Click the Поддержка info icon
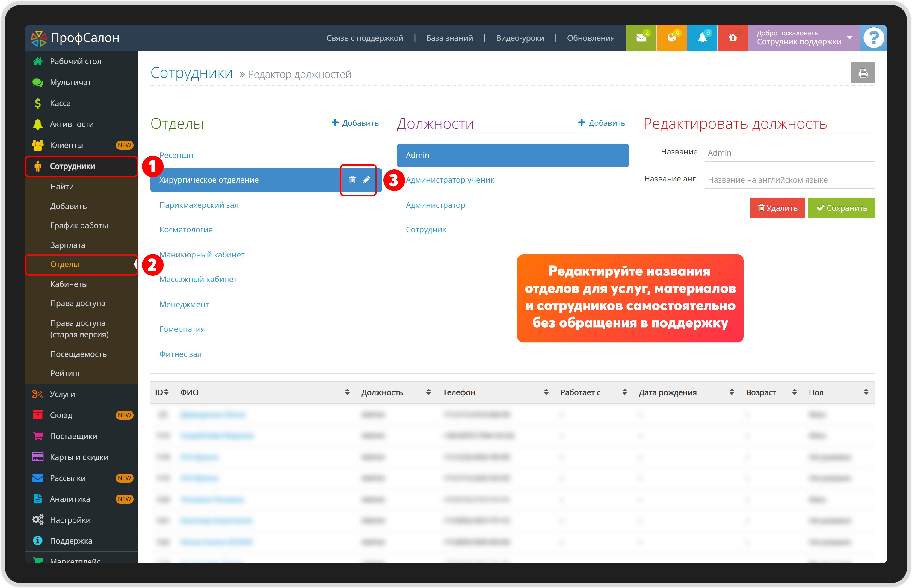The image size is (912, 588). 37,541
